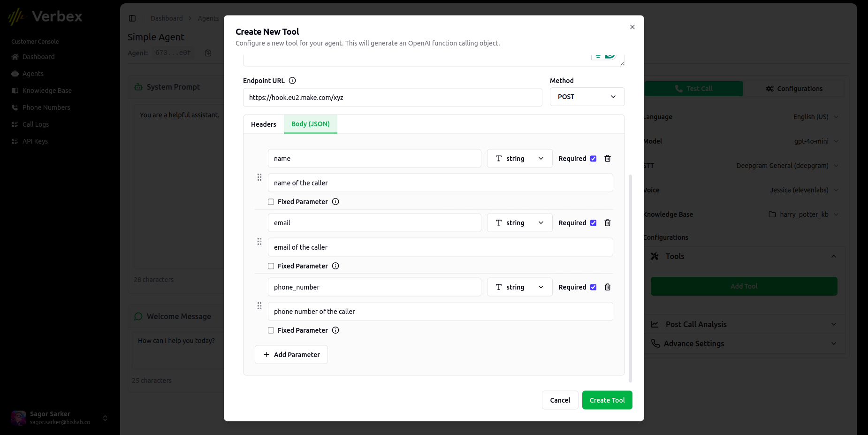Collapse the Tools section chevron
Image resolution: width=868 pixels, height=435 pixels.
pos(834,256)
